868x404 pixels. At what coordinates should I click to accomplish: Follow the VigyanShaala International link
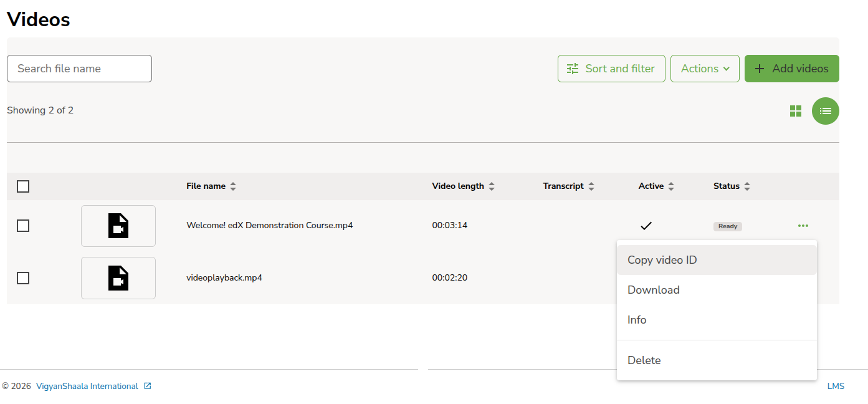(x=87, y=387)
